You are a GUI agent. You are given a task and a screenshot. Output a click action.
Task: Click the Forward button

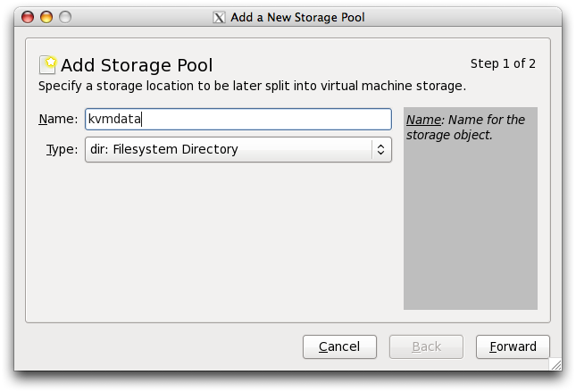[x=513, y=346]
